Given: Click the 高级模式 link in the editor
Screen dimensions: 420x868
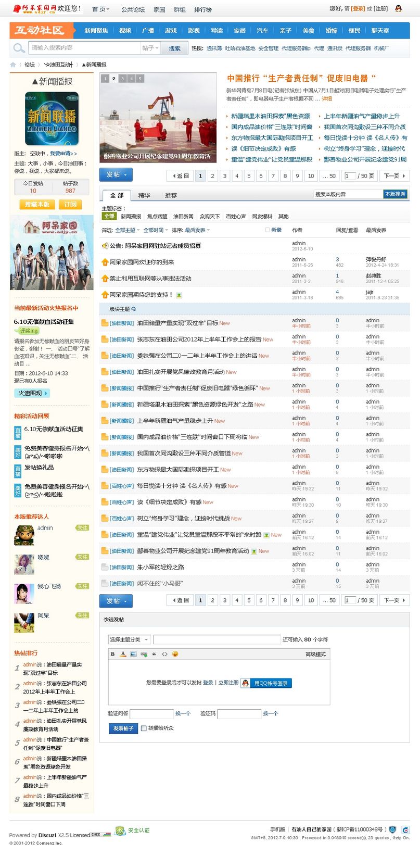Looking at the screenshot, I should click(x=315, y=654).
